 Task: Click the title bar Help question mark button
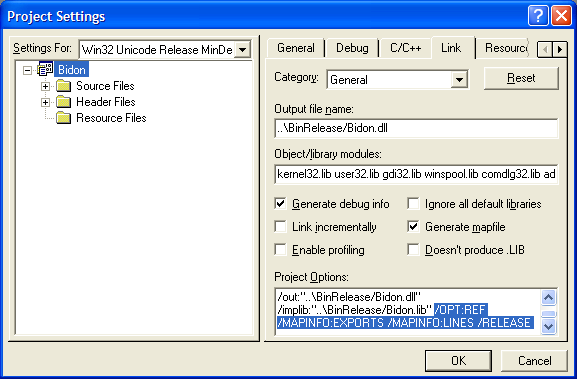[538, 16]
